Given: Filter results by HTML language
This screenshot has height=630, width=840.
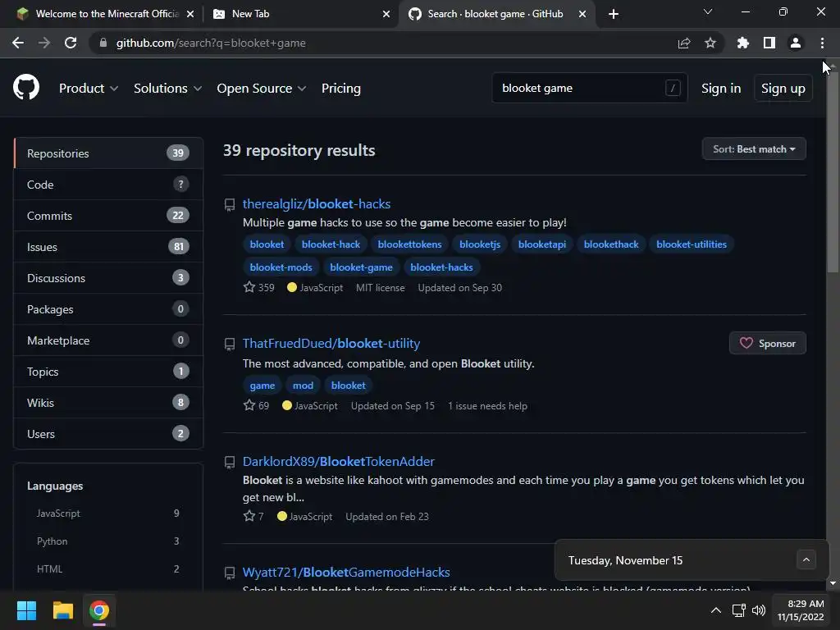Looking at the screenshot, I should (x=107, y=569).
